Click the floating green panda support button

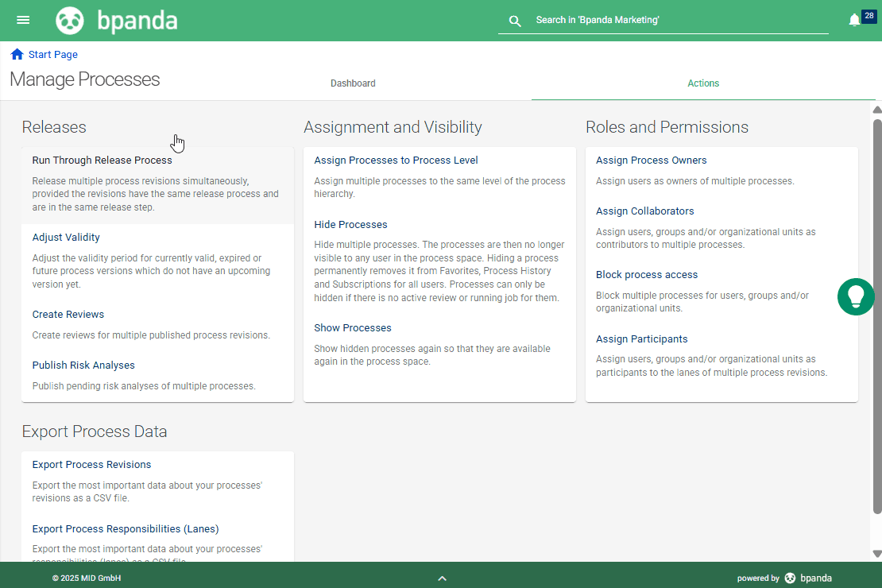(856, 296)
